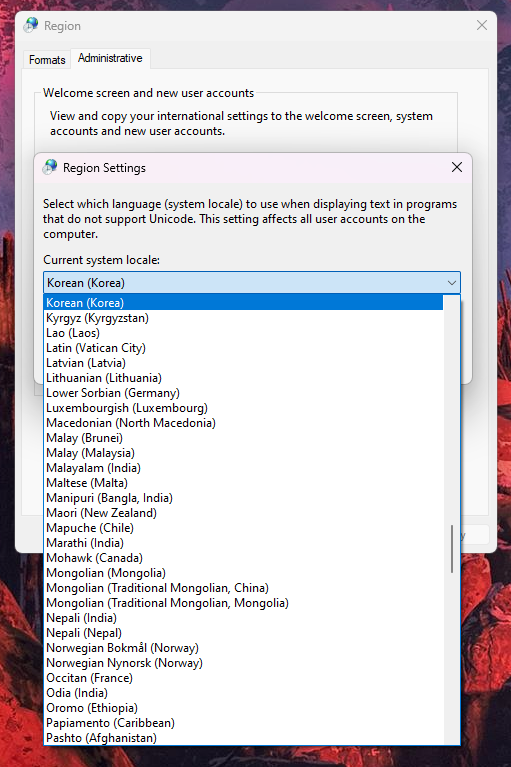
Task: Close the Region window
Action: click(482, 25)
